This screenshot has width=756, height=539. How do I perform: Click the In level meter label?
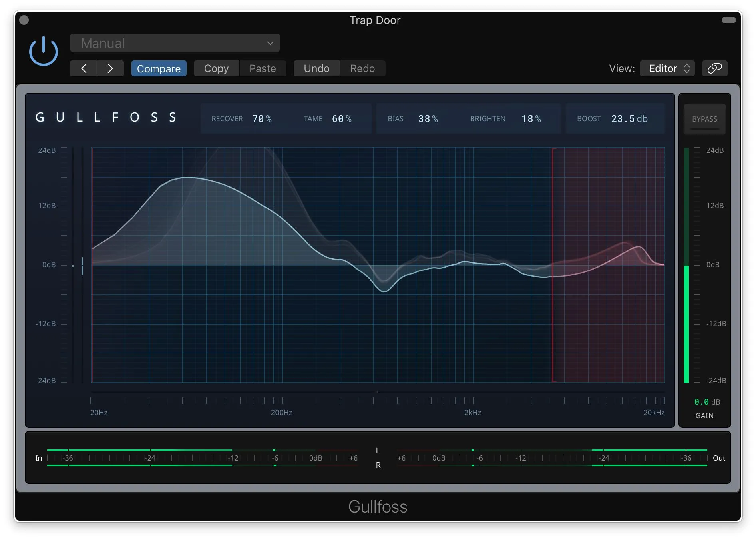(x=38, y=458)
